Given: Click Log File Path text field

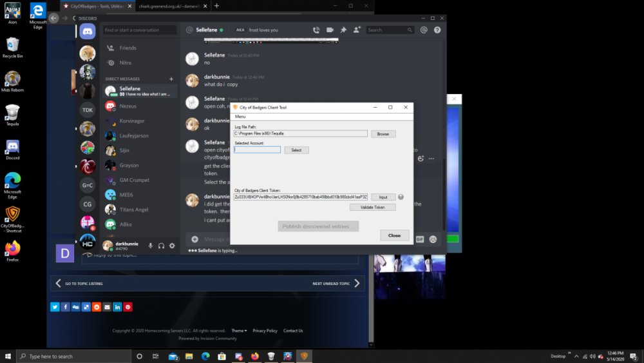Looking at the screenshot, I should click(301, 133).
